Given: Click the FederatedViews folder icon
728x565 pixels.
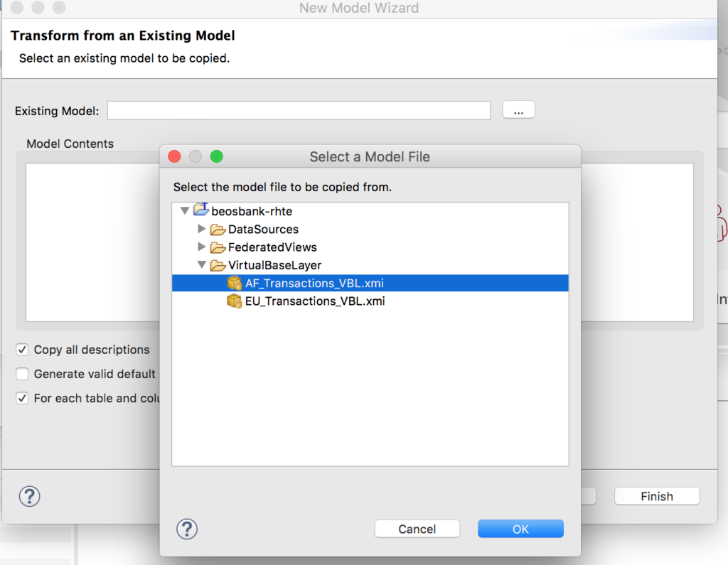Looking at the screenshot, I should (x=218, y=247).
